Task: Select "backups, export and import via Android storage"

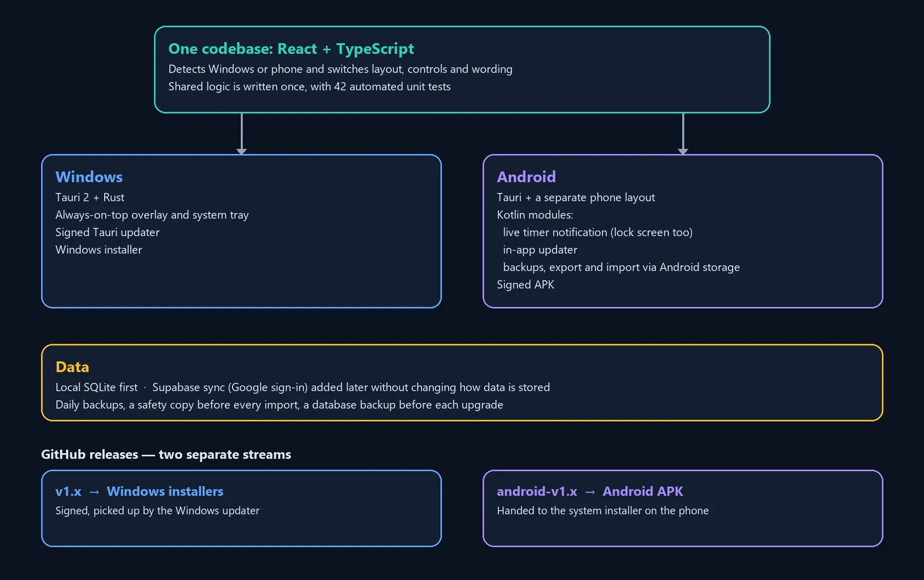Action: tap(621, 267)
